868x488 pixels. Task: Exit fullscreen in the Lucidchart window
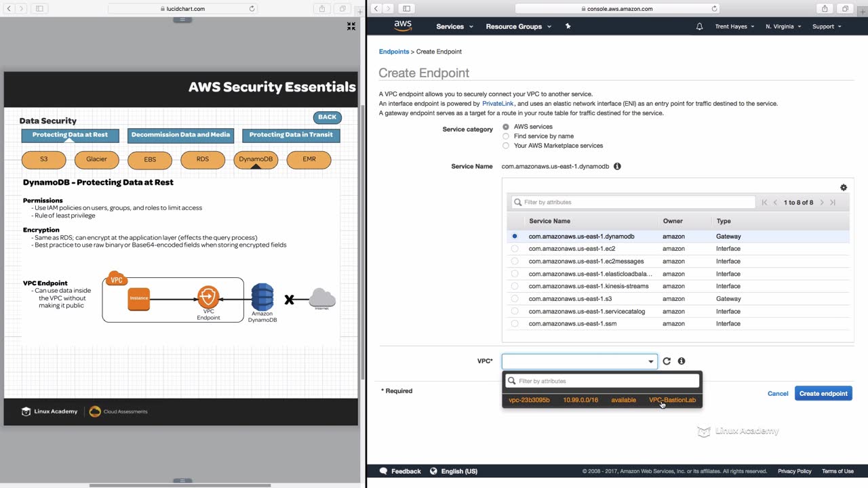[351, 26]
